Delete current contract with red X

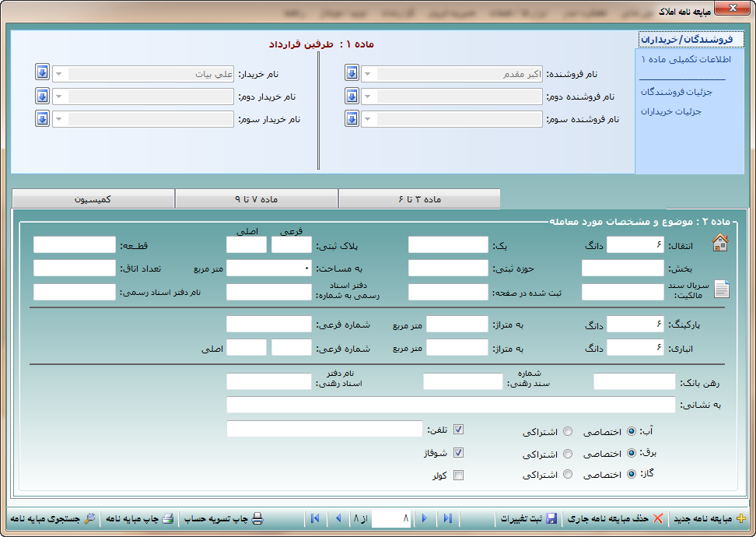(x=658, y=518)
